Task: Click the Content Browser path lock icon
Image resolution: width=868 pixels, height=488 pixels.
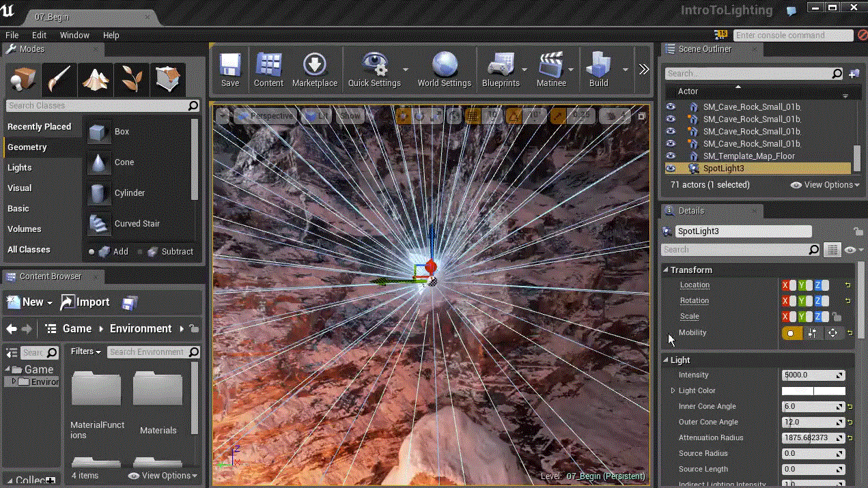Action: pos(195,329)
